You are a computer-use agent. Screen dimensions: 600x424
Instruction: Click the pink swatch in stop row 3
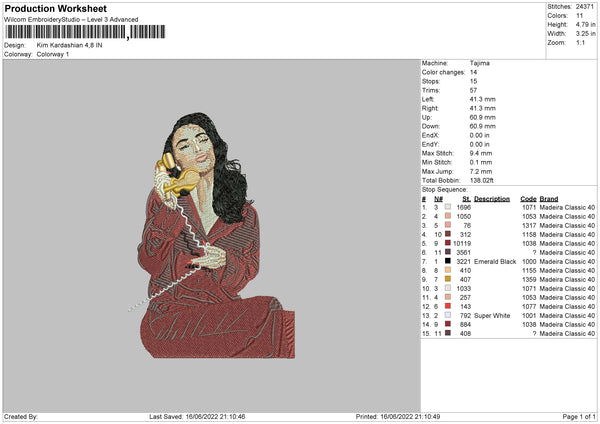tap(448, 225)
